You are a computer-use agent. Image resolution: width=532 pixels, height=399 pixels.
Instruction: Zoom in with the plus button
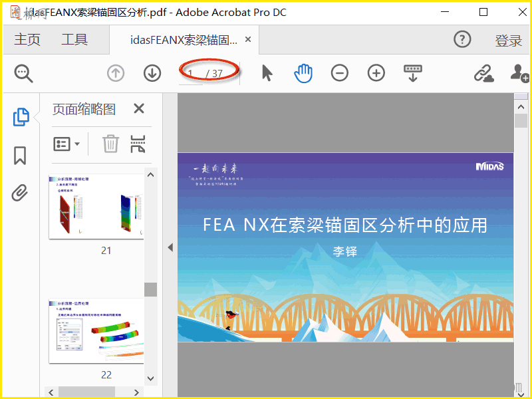click(376, 73)
